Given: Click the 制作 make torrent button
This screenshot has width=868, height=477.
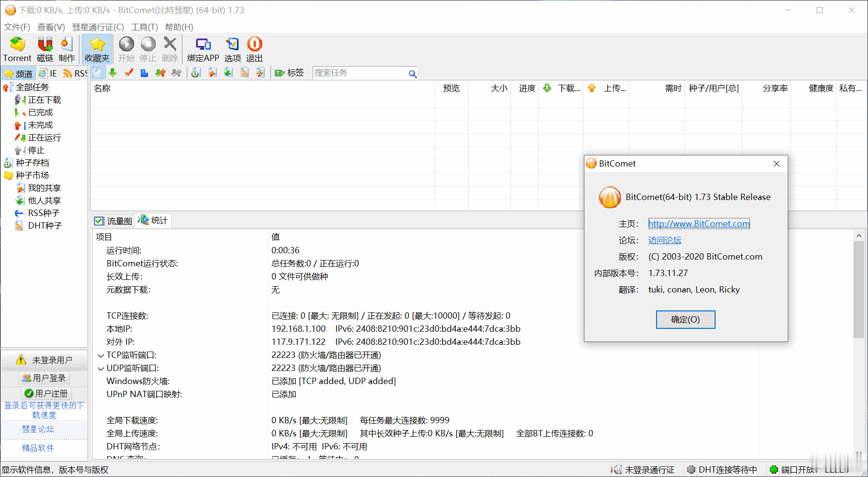Looking at the screenshot, I should tap(67, 49).
